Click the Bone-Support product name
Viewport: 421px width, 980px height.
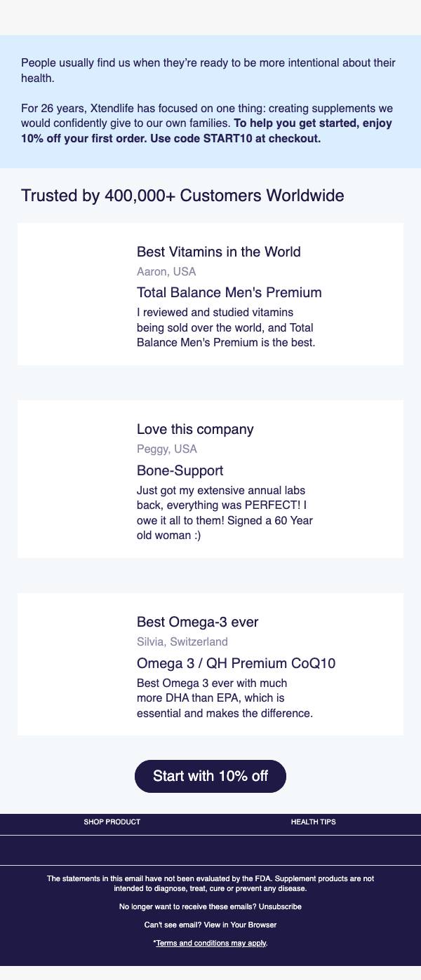click(x=180, y=470)
